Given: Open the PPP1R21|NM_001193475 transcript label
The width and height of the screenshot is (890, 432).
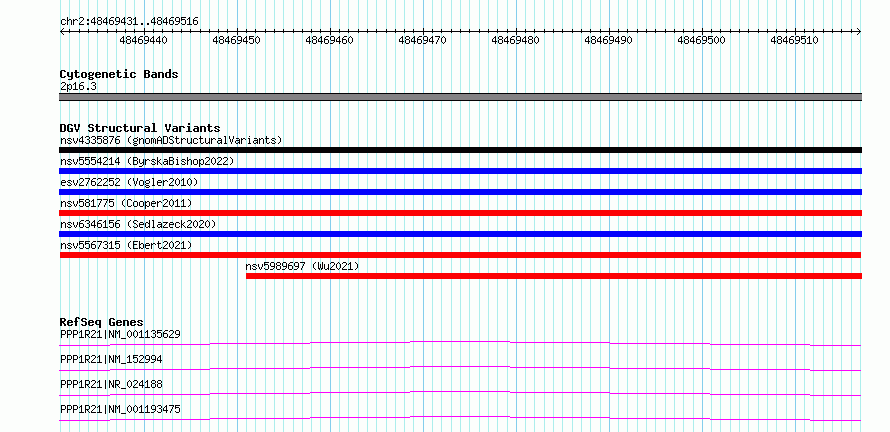Looking at the screenshot, I should (120, 409).
